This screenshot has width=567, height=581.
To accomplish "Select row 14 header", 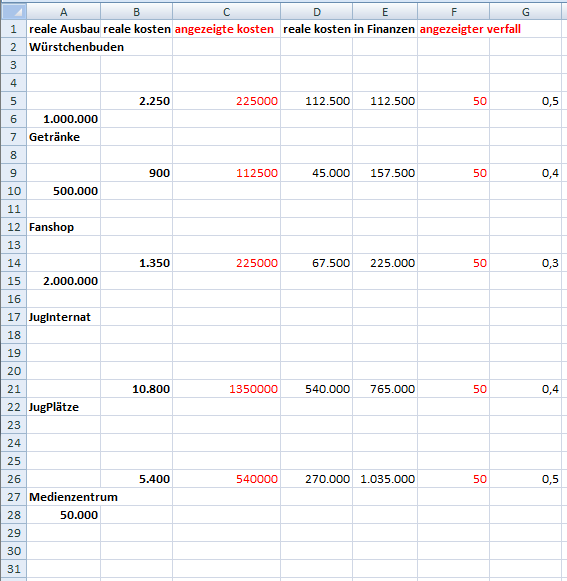I will 13,263.
